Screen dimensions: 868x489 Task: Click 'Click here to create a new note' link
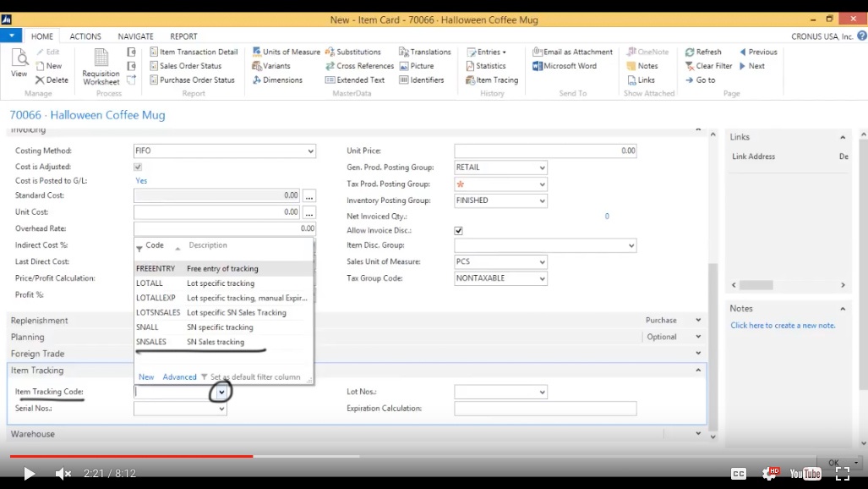783,326
